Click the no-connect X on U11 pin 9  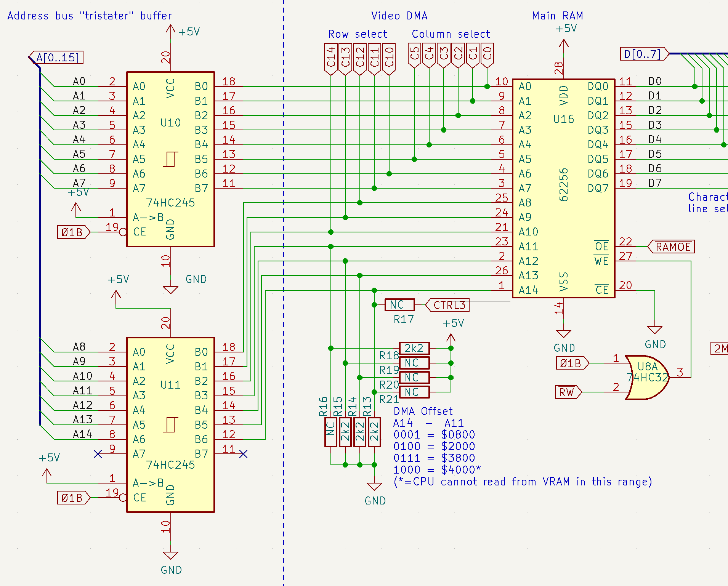click(x=98, y=454)
